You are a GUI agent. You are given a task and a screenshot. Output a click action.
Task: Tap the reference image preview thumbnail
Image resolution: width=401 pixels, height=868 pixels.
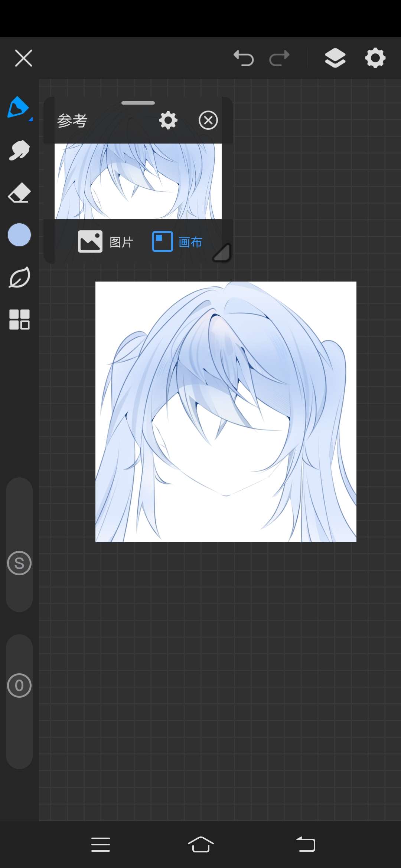click(138, 181)
